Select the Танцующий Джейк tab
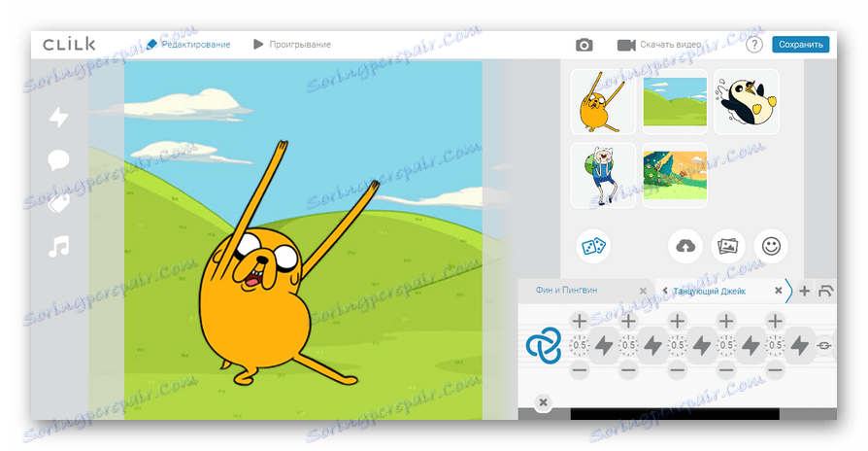868x451 pixels. (x=709, y=291)
